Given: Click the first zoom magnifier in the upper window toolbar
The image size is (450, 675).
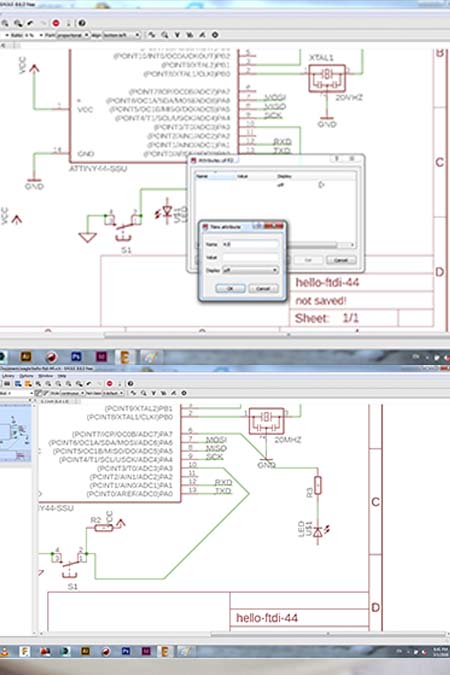Looking at the screenshot, I should [5, 23].
